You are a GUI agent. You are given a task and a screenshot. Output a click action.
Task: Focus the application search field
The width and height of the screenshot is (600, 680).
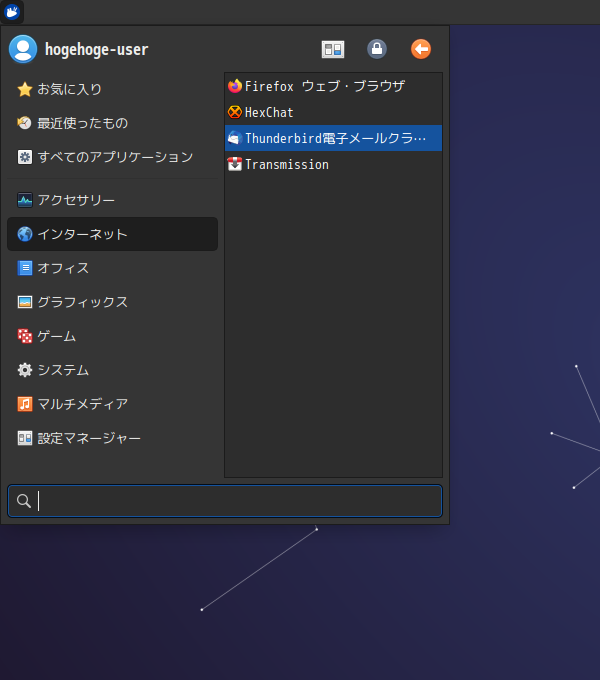point(225,501)
